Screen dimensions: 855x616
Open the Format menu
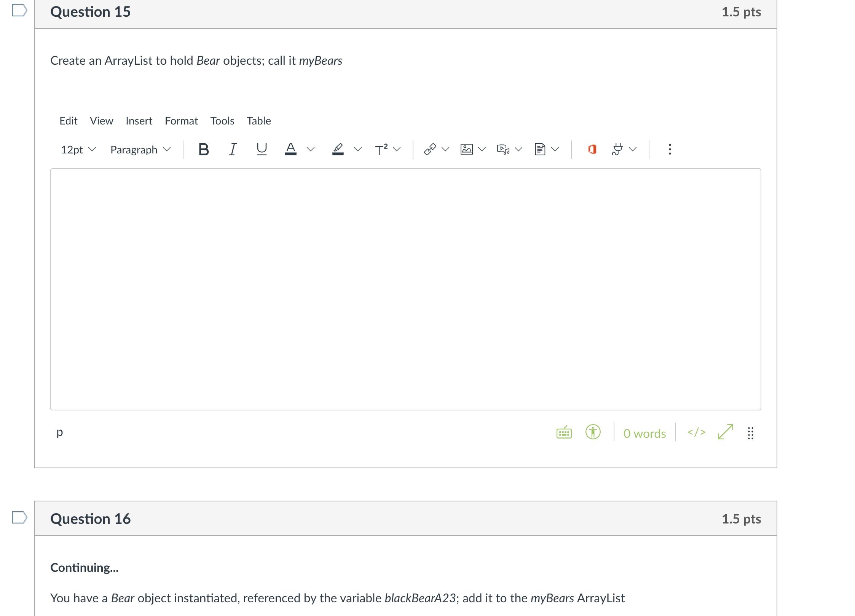pyautogui.click(x=181, y=121)
